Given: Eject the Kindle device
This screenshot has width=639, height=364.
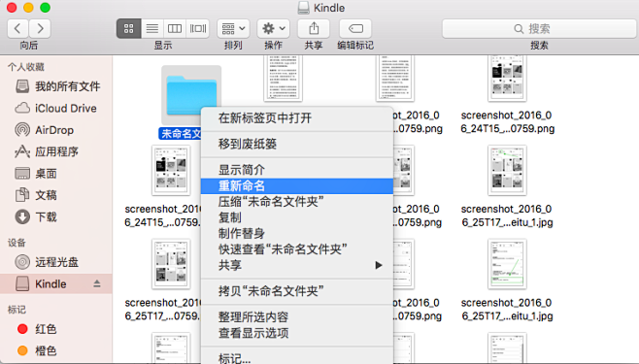Looking at the screenshot, I should click(x=97, y=283).
